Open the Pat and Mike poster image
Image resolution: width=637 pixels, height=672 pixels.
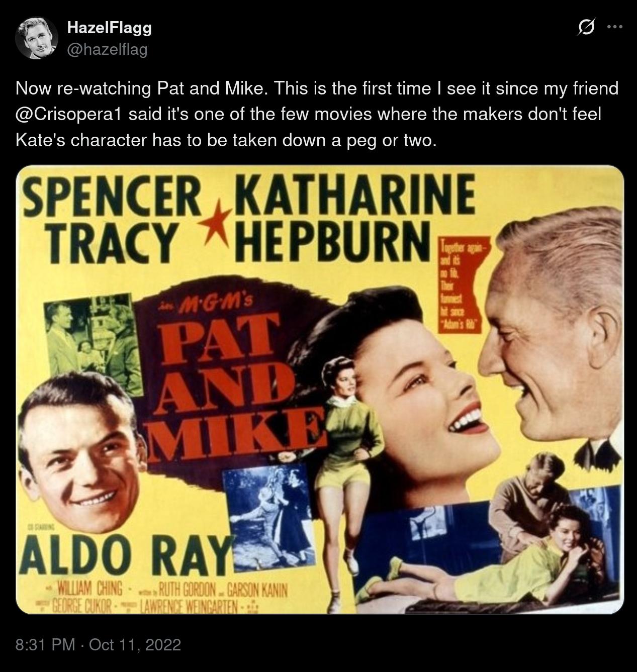coord(320,390)
